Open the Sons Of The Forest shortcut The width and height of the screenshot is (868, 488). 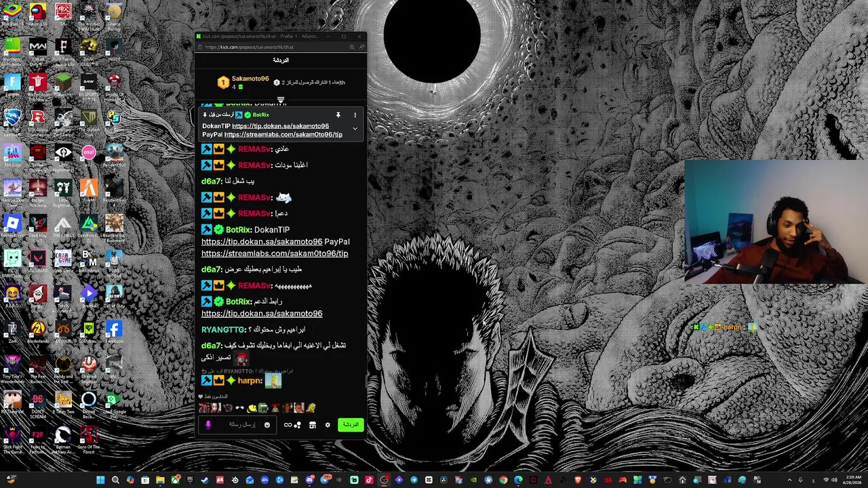coord(89,435)
